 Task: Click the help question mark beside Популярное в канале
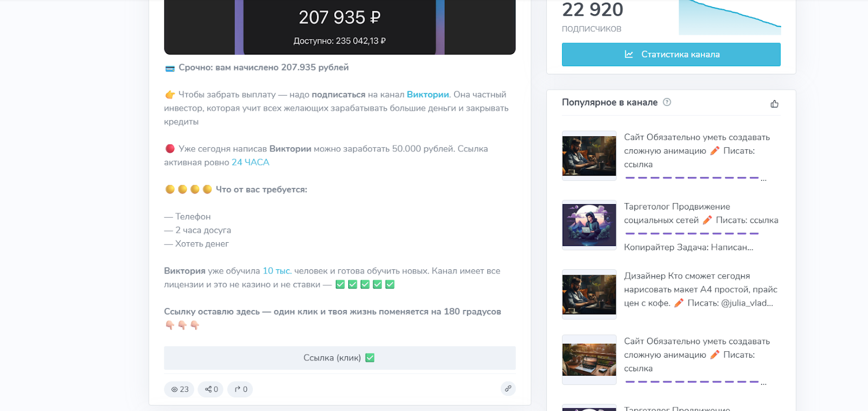(667, 102)
